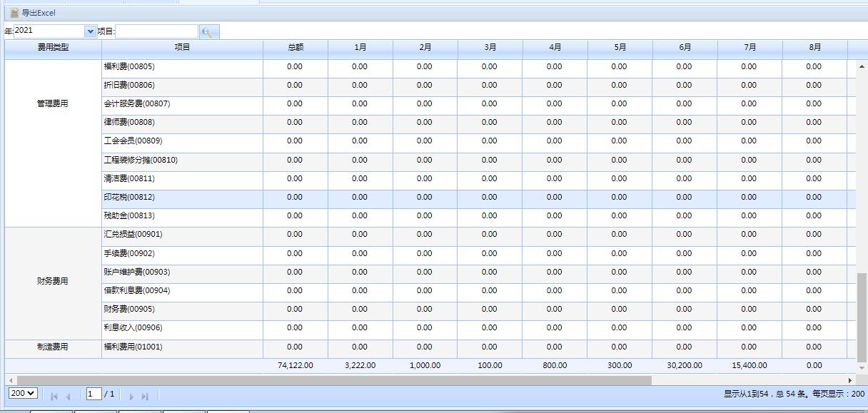The width and height of the screenshot is (868, 413).
Task: Click the 300.00 May total
Action: 620,365
